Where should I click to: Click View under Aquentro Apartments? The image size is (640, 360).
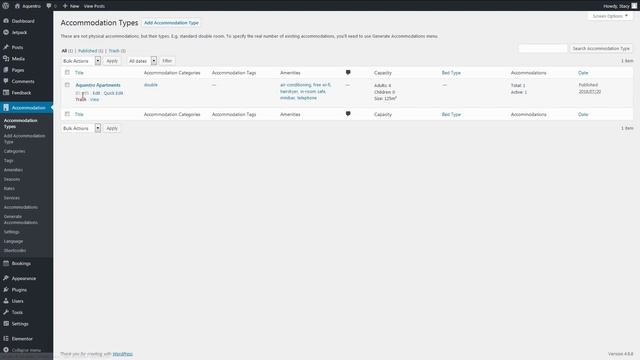(x=94, y=100)
